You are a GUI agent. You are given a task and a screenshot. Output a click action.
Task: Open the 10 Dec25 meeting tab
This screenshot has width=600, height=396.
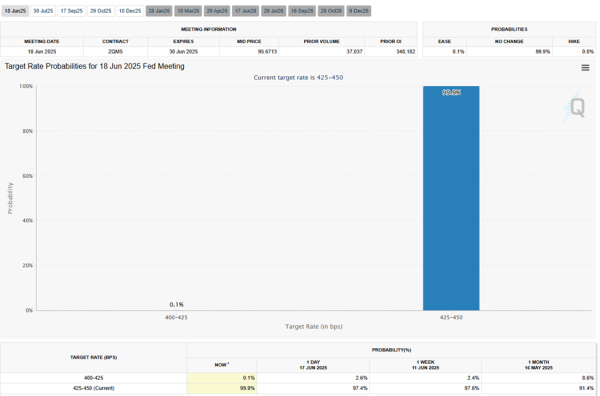130,11
